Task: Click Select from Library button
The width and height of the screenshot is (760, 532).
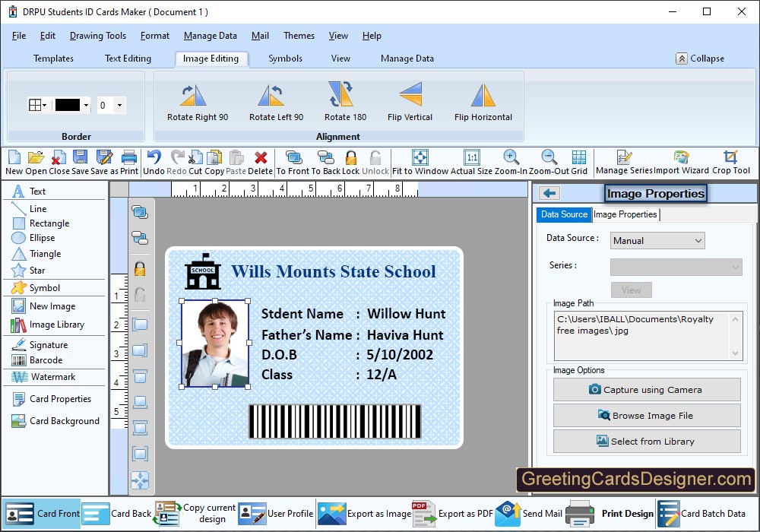Action: [x=647, y=442]
